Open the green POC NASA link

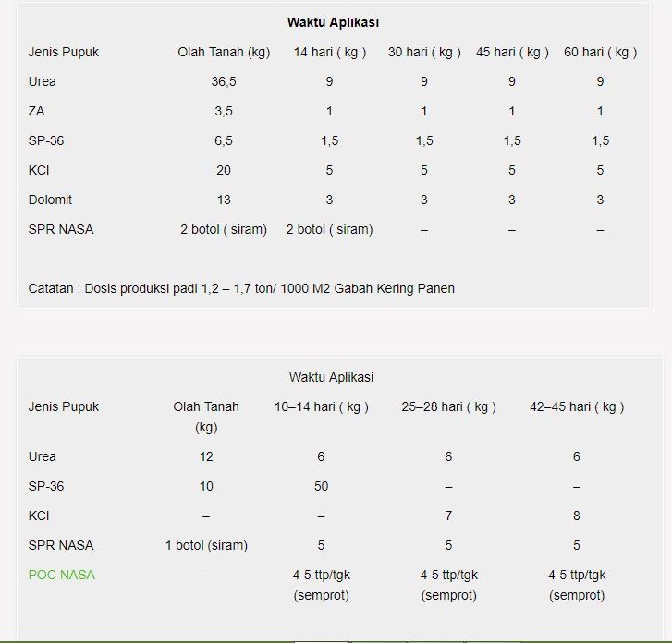(62, 575)
